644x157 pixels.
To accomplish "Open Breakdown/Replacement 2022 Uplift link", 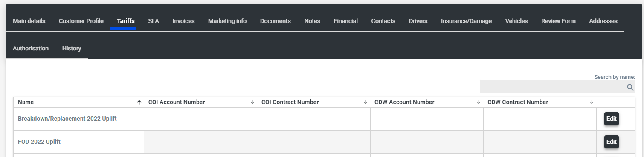I will coord(67,119).
